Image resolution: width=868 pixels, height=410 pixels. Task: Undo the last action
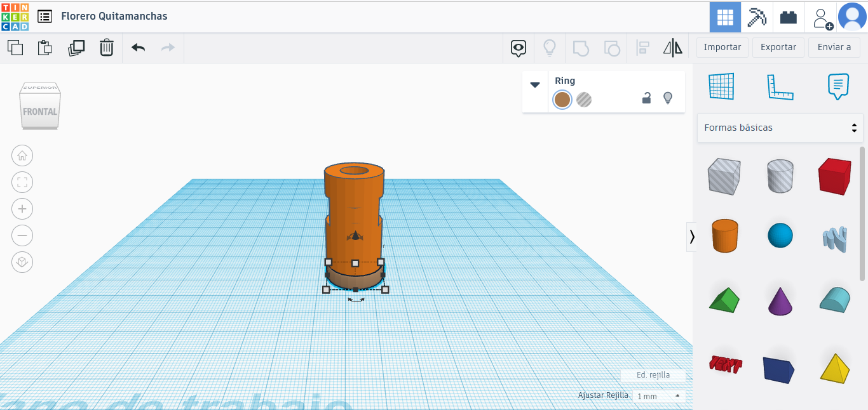pos(139,48)
